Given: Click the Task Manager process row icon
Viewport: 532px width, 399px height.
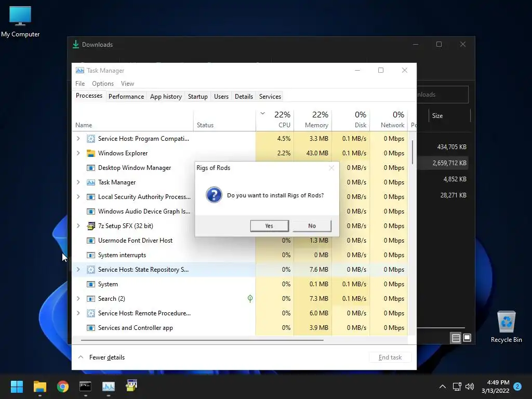Looking at the screenshot, I should click(x=90, y=182).
